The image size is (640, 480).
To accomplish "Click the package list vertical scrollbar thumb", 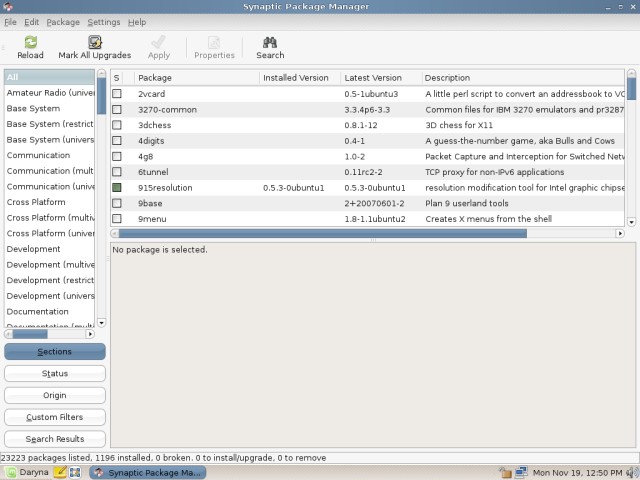I will [x=631, y=89].
